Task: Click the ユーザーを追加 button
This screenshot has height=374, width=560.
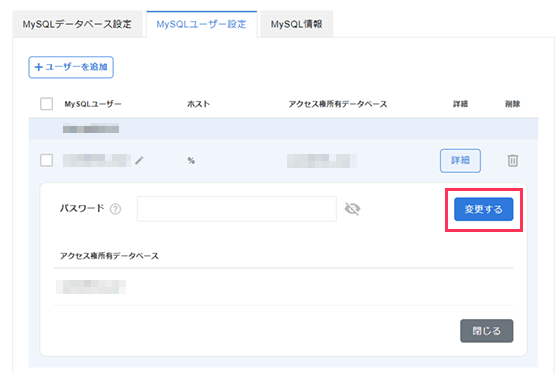Action: [71, 67]
